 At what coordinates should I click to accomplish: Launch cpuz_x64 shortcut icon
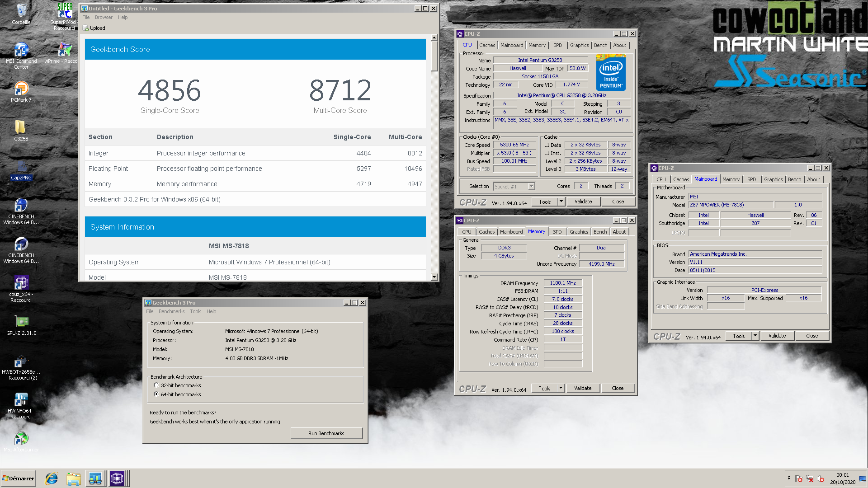tap(21, 288)
